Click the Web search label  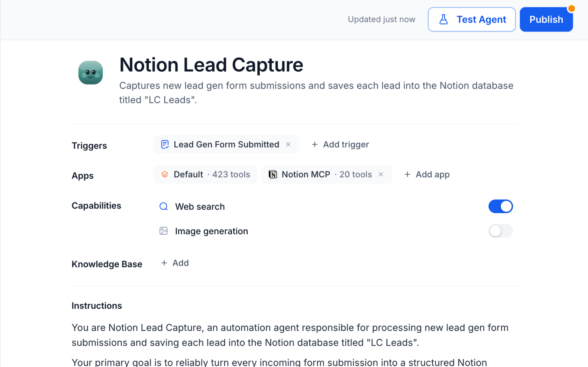200,207
